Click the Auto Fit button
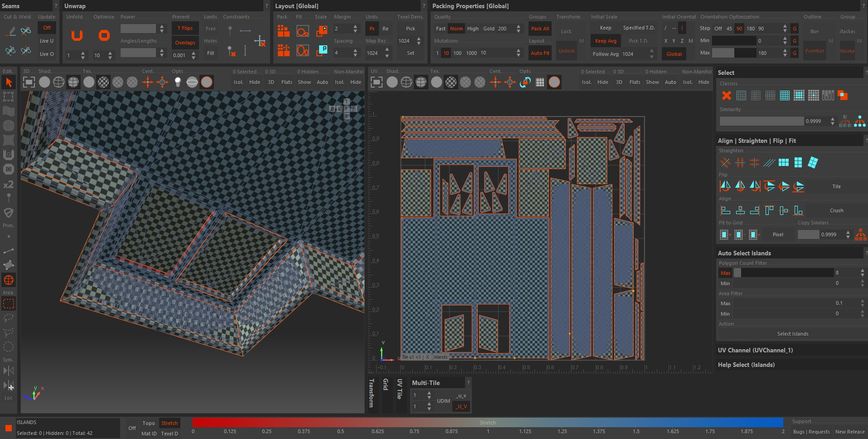 (x=540, y=53)
